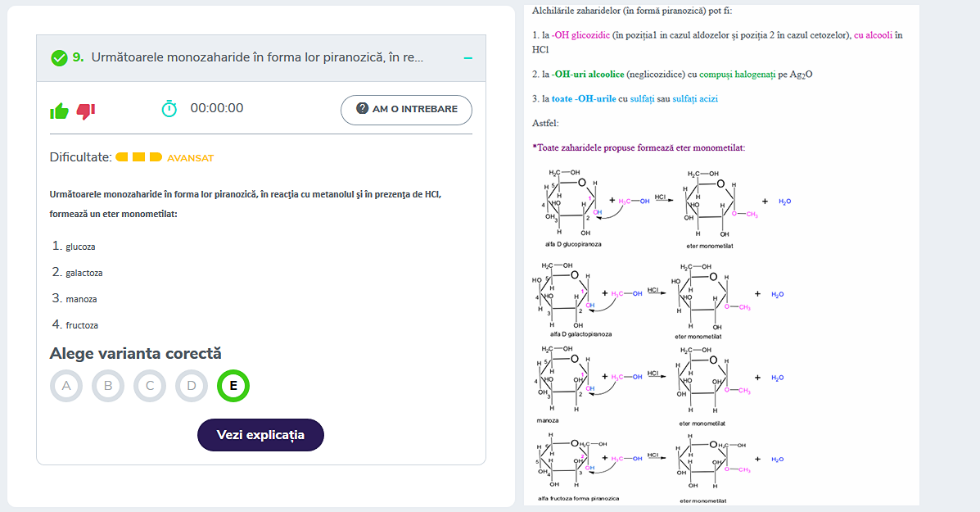
Task: Select the highlighted answer option E
Action: 233,386
